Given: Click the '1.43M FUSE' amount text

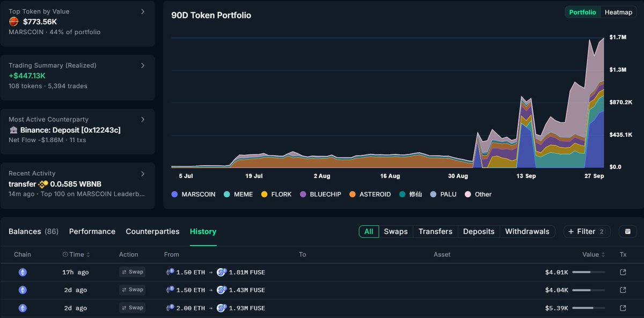Looking at the screenshot, I should pos(247,290).
